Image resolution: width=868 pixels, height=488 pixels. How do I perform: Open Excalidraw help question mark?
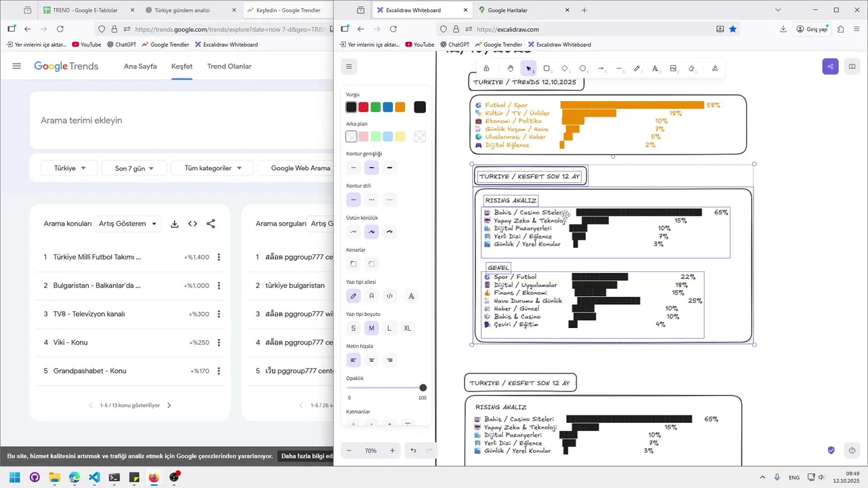coord(852,451)
